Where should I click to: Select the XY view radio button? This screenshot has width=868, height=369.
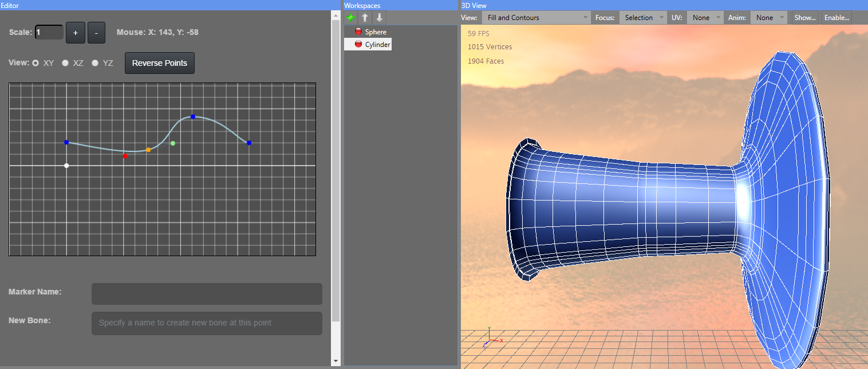(x=36, y=63)
